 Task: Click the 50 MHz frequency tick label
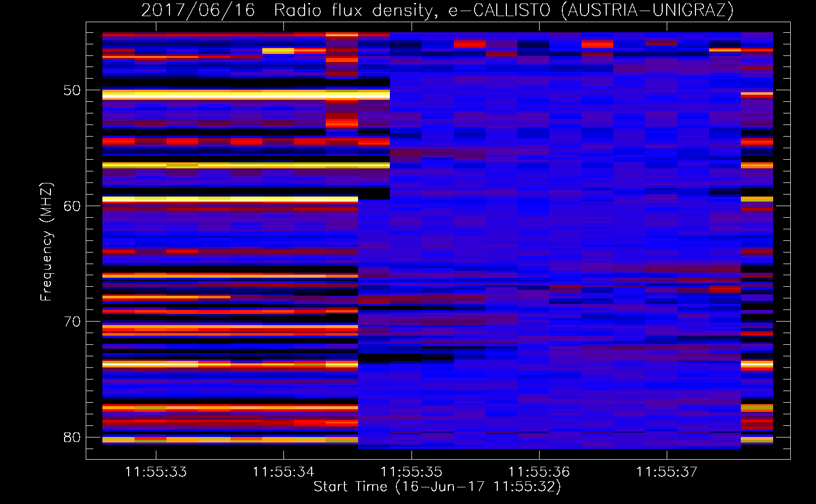click(x=72, y=90)
